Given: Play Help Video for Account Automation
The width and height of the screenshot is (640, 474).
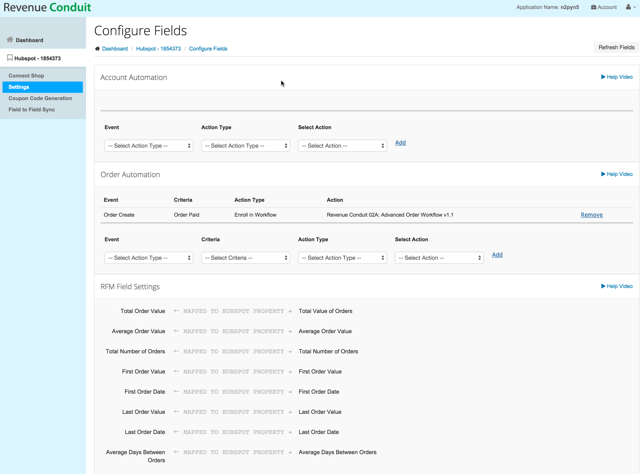Looking at the screenshot, I should 616,77.
